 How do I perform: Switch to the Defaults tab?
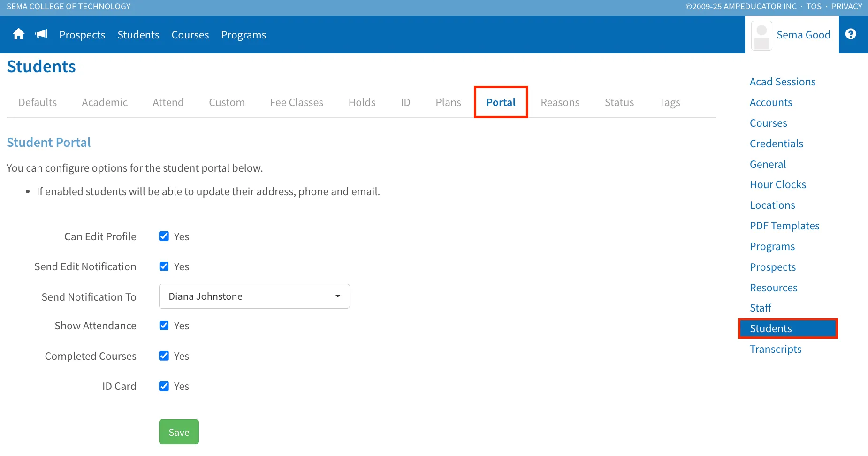tap(38, 102)
